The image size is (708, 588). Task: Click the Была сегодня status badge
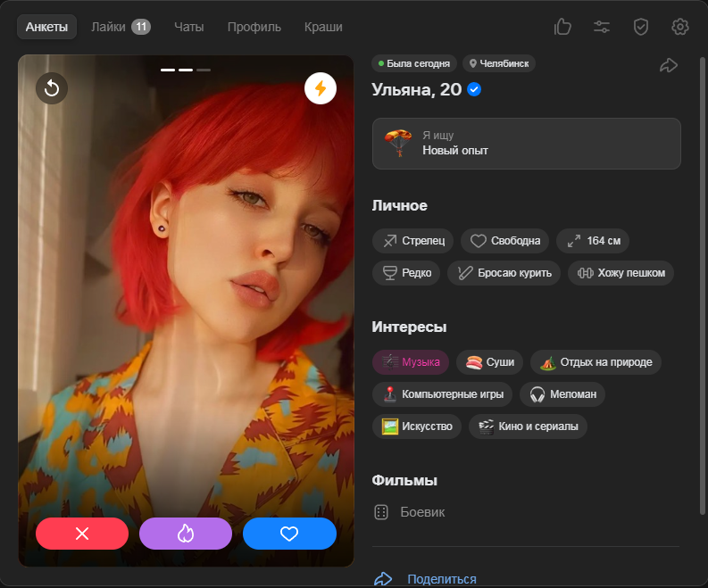(414, 63)
